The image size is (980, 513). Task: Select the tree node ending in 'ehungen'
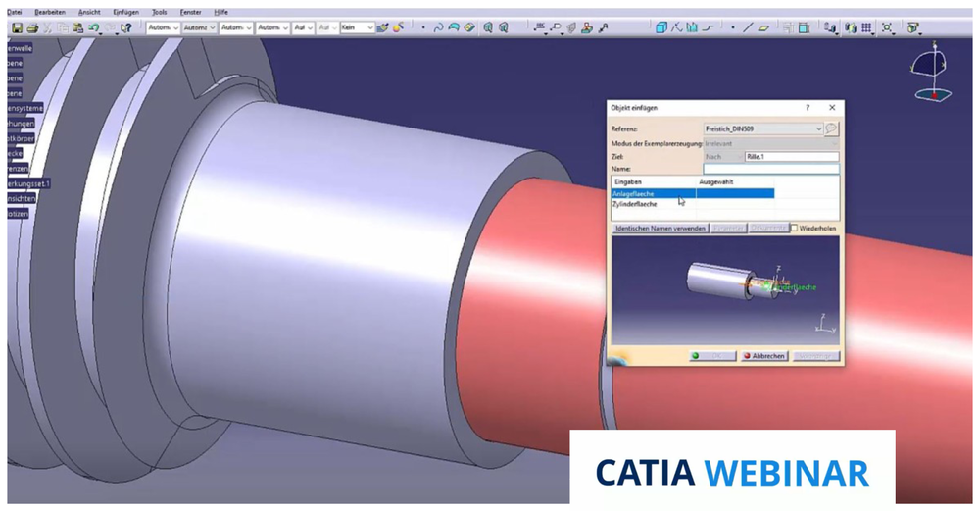coord(20,124)
